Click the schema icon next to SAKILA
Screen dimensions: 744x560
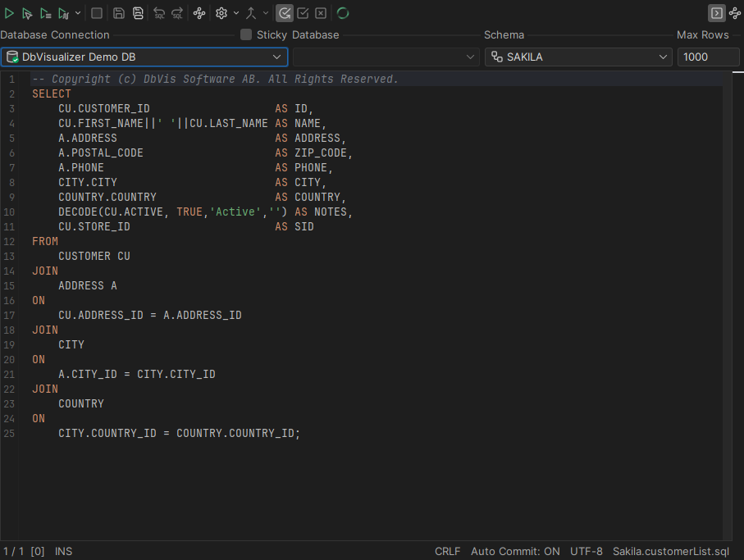pos(497,57)
